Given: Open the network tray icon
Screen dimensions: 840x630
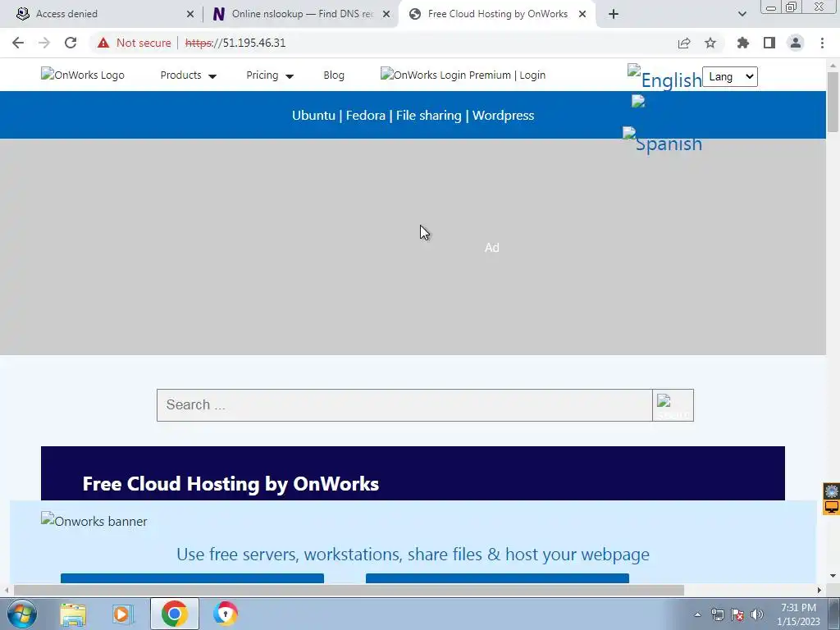Looking at the screenshot, I should 717,614.
